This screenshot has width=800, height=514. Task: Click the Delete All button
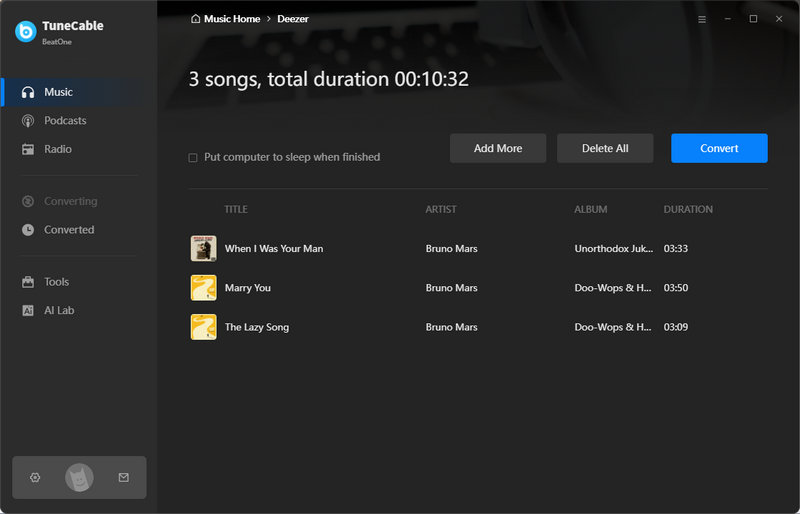(605, 148)
